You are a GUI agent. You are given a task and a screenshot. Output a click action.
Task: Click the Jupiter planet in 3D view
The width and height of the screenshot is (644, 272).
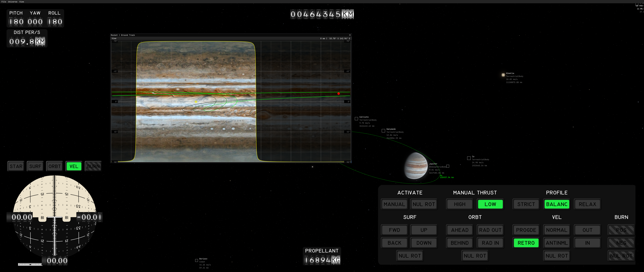[x=416, y=166]
